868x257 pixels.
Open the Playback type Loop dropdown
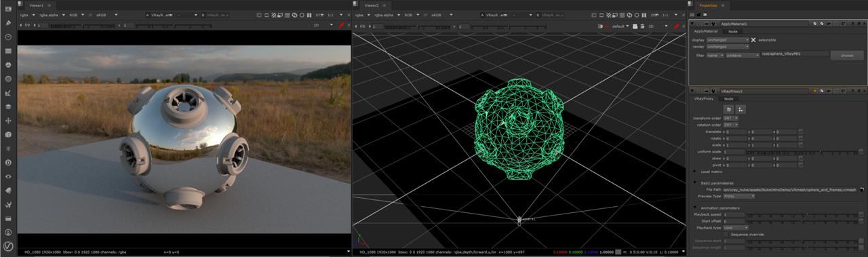pos(736,228)
